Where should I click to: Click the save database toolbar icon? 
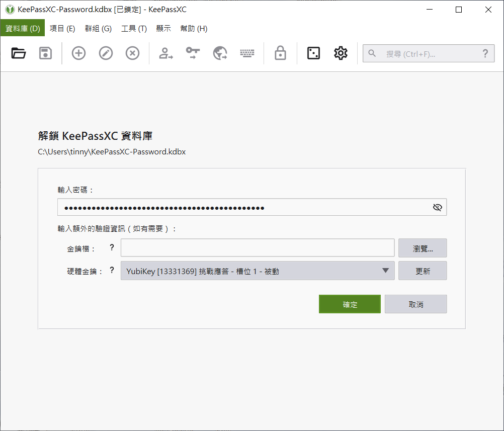(45, 53)
